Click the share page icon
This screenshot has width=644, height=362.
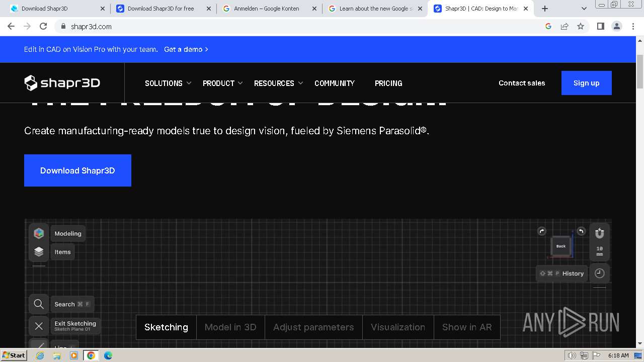[565, 26]
